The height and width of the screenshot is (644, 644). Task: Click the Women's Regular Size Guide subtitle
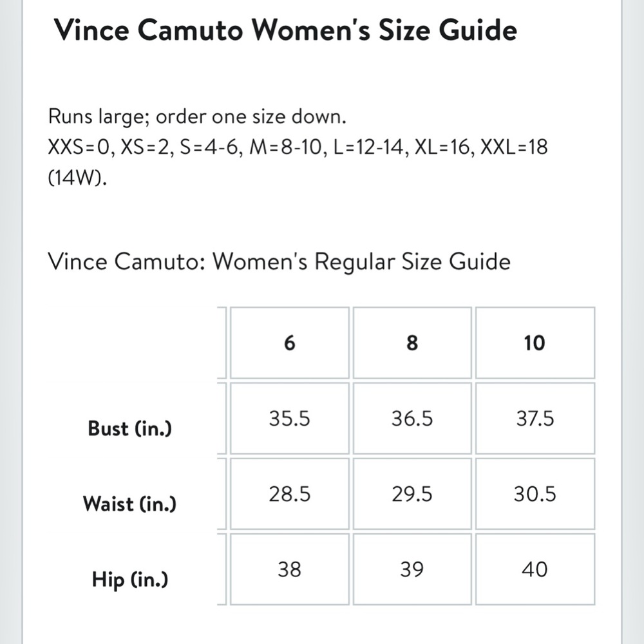[x=279, y=261]
